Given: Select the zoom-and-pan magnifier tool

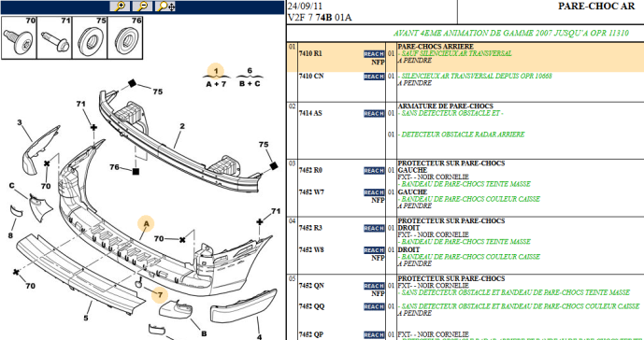Looking at the screenshot, I should point(165,7).
